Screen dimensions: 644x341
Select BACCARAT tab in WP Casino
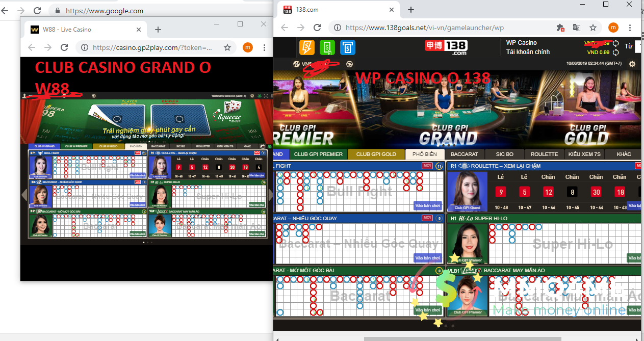coord(464,154)
